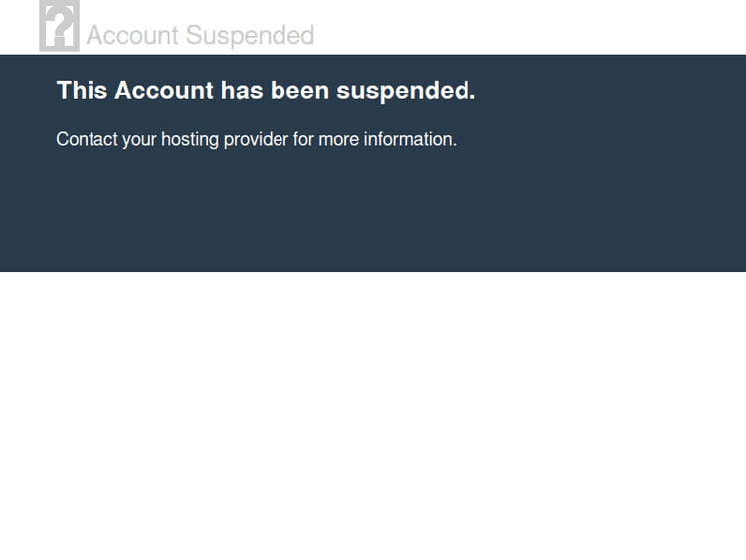The image size is (746, 560).
Task: Click the word "provider" in the message
Action: (x=256, y=139)
